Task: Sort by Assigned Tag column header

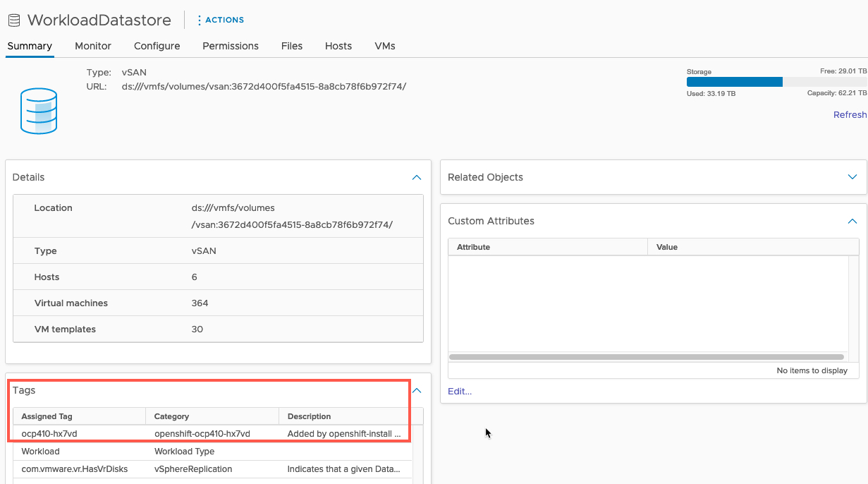Action: (79, 416)
